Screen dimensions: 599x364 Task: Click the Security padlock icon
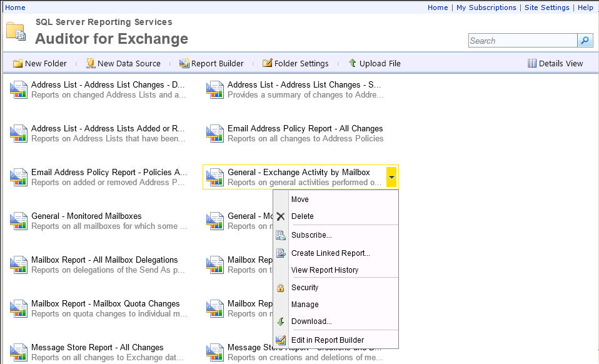tap(281, 288)
